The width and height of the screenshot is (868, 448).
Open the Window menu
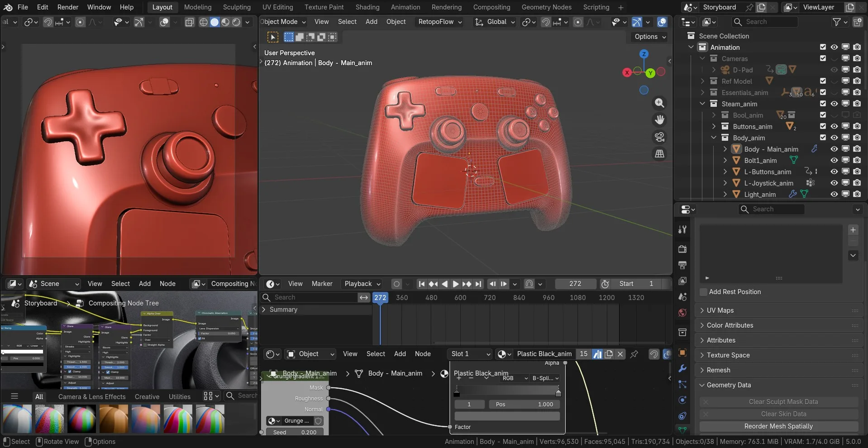pyautogui.click(x=99, y=7)
